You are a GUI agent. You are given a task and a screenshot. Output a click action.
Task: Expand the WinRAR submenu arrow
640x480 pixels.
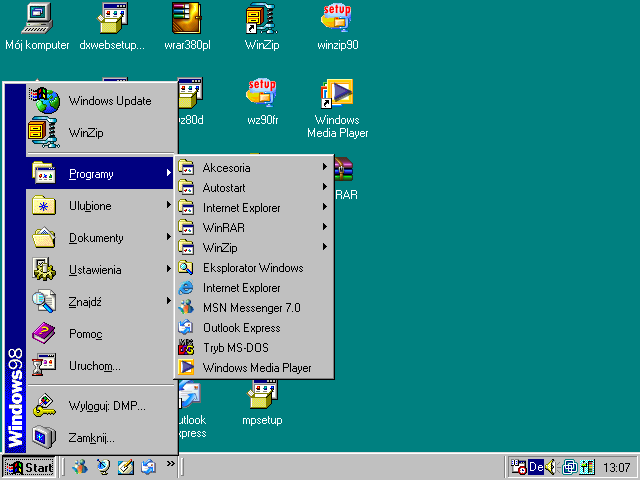324,227
